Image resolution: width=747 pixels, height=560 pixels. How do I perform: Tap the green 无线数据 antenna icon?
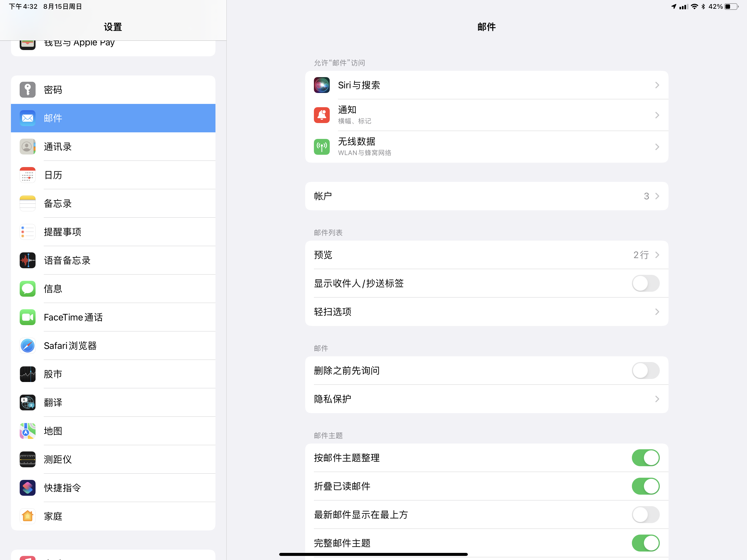pos(322,147)
